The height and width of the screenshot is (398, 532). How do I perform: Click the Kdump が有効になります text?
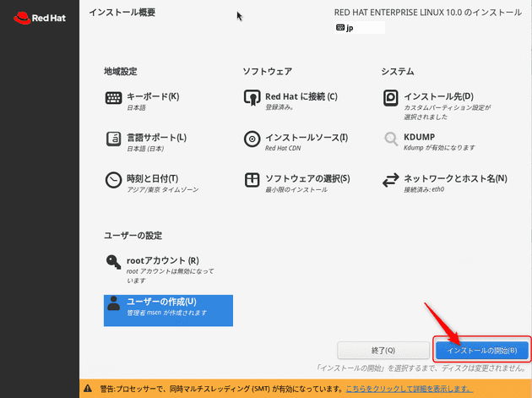439,148
